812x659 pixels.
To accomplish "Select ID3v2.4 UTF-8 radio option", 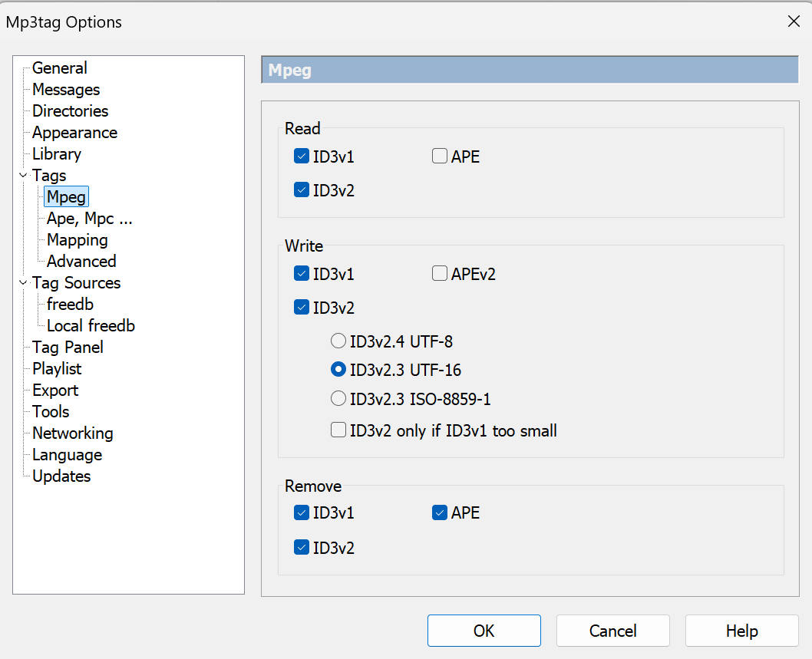I will [338, 341].
